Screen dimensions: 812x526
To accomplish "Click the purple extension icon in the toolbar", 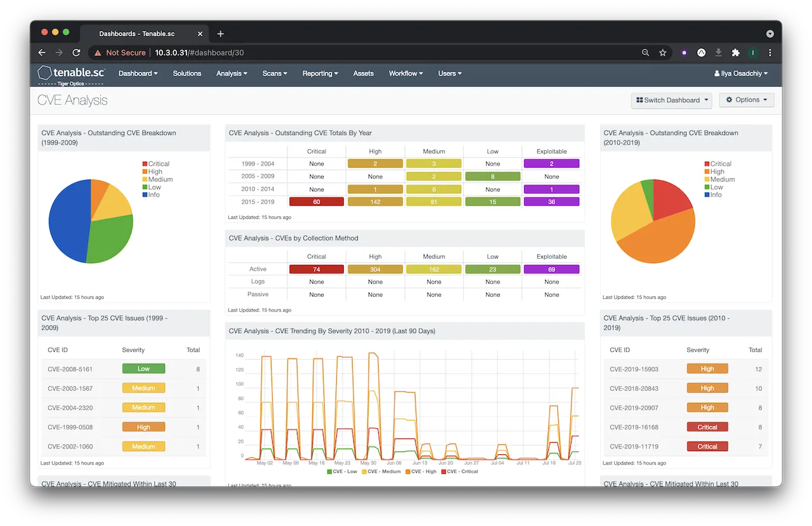I will tap(684, 53).
